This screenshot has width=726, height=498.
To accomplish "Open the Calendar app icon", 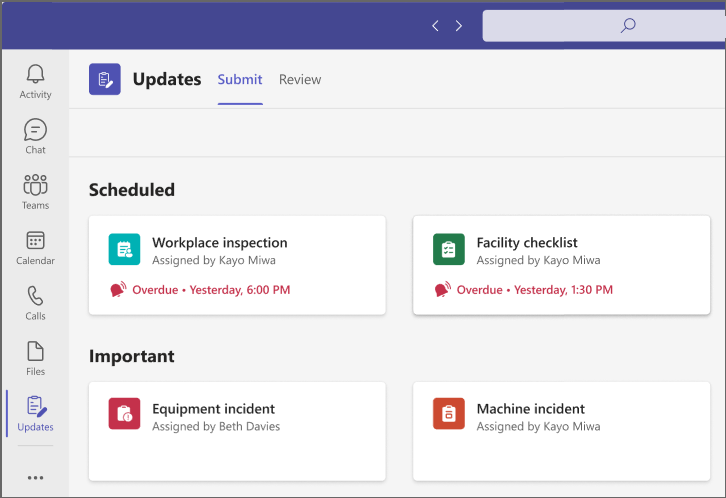I will 35,241.
